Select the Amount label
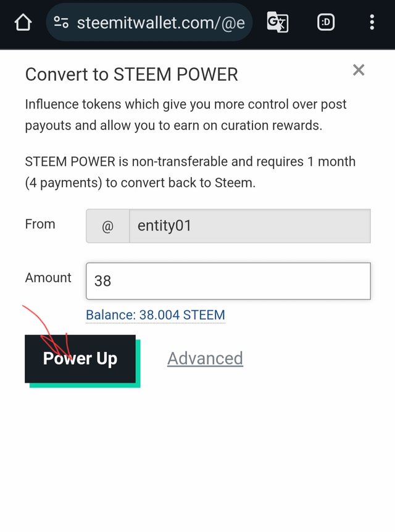This screenshot has width=395, height=532. 48,278
